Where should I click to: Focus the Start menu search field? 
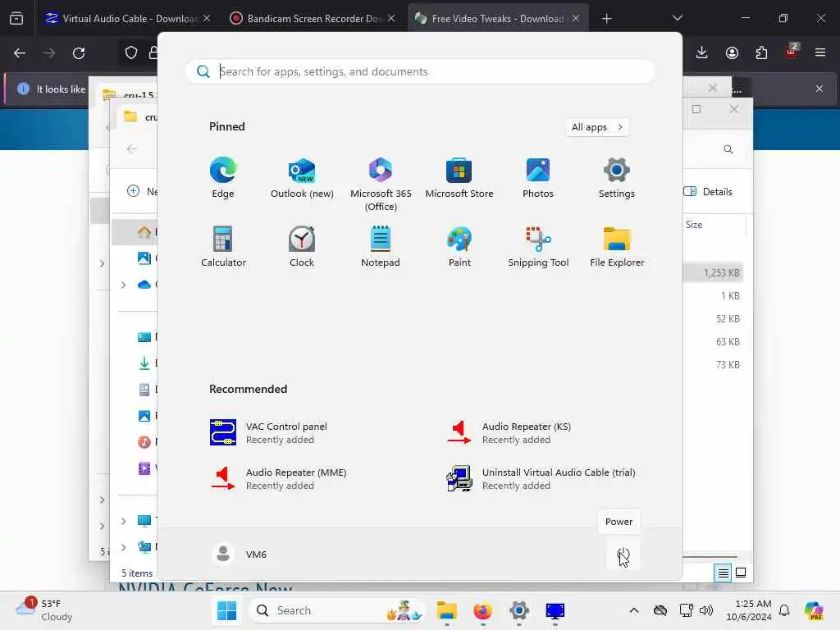click(x=419, y=71)
